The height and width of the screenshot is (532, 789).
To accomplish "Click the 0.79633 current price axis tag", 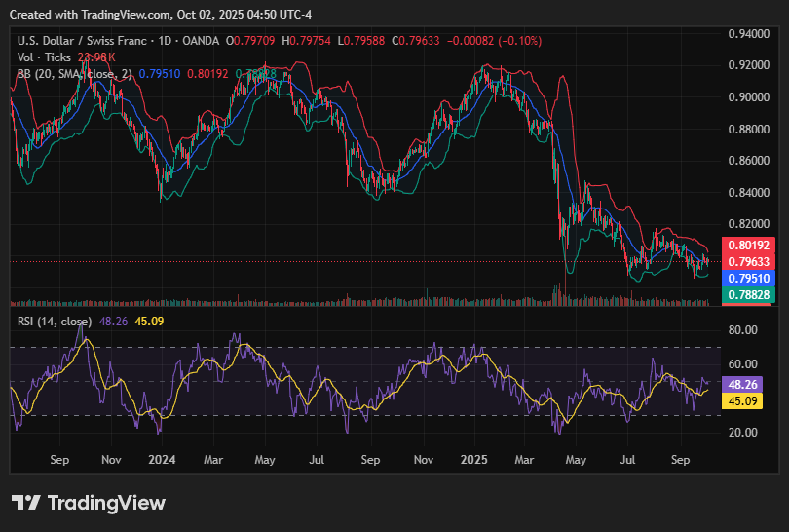I will [745, 261].
